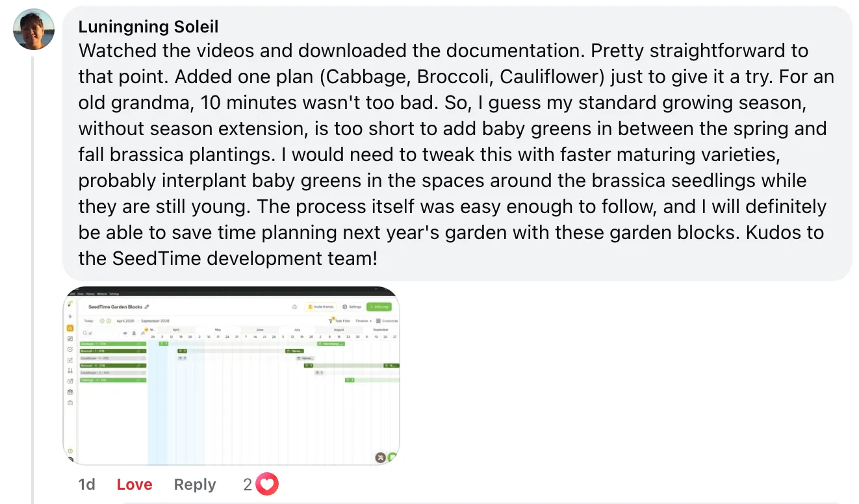
Task: Toggle the eye visibility icon above crop list
Action: click(125, 333)
